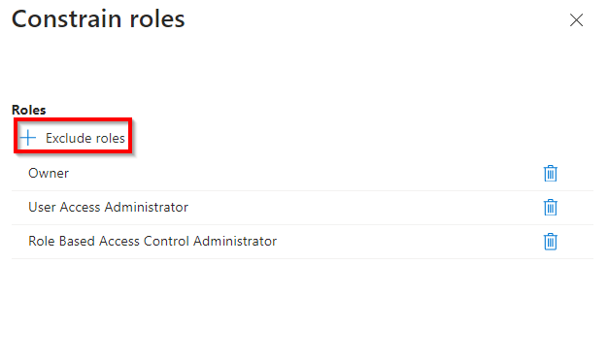This screenshot has width=609, height=364.
Task: Remove User Access Administrator with trash icon
Action: click(x=550, y=207)
